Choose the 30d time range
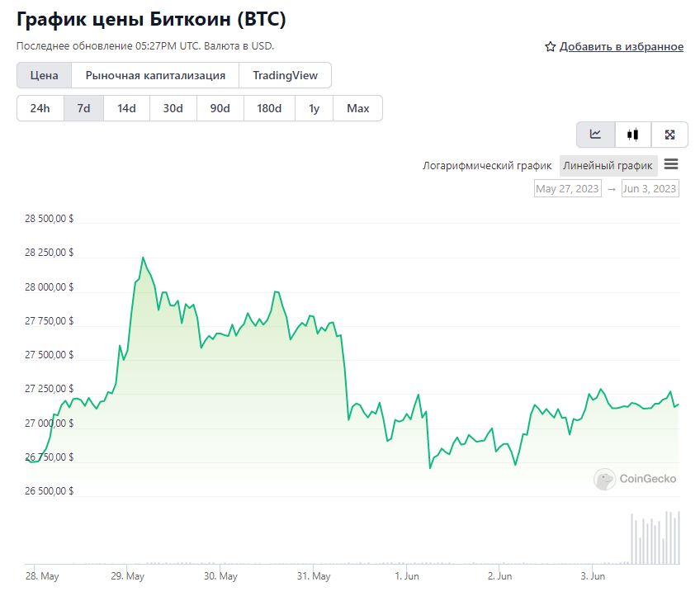Screen dimensions: 700x601 [x=173, y=108]
